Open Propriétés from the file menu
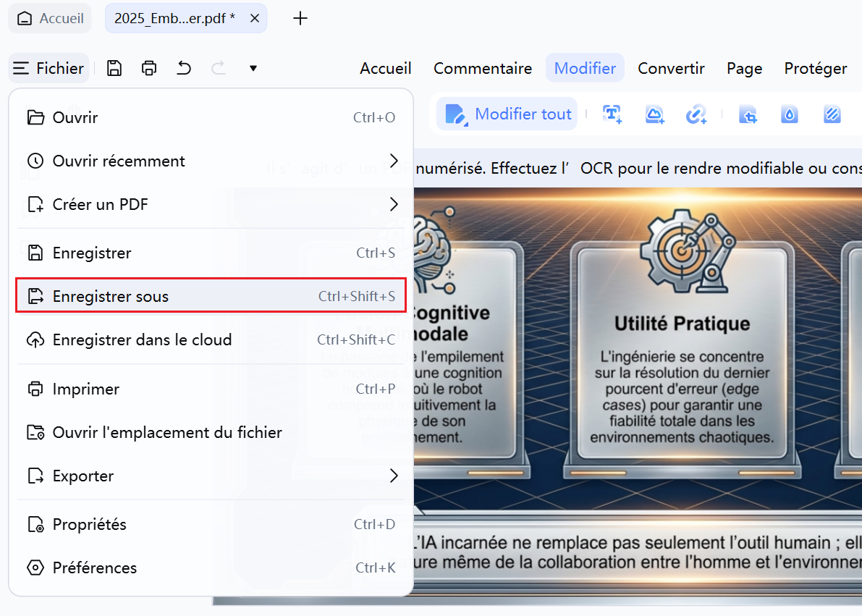862x616 pixels. 211,524
